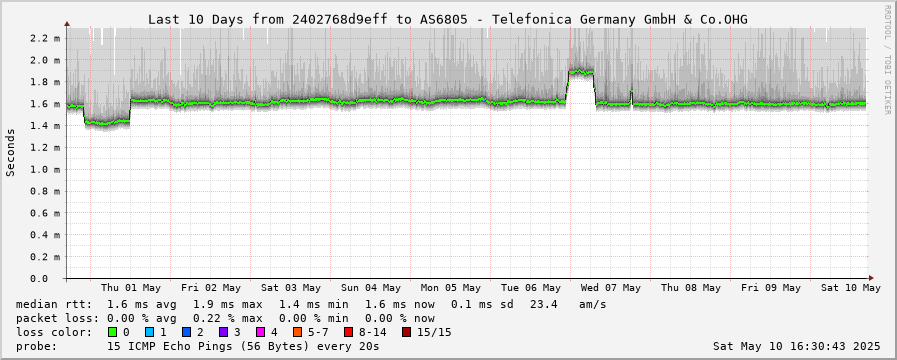Image resolution: width=897 pixels, height=360 pixels.
Task: Click the red loss color 8-14 swatch
Action: point(347,332)
